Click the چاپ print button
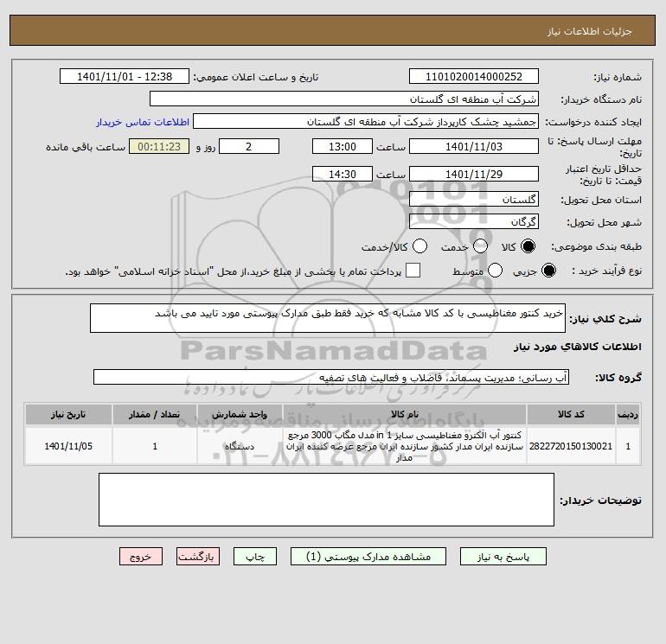The height and width of the screenshot is (644, 666). 255,557
